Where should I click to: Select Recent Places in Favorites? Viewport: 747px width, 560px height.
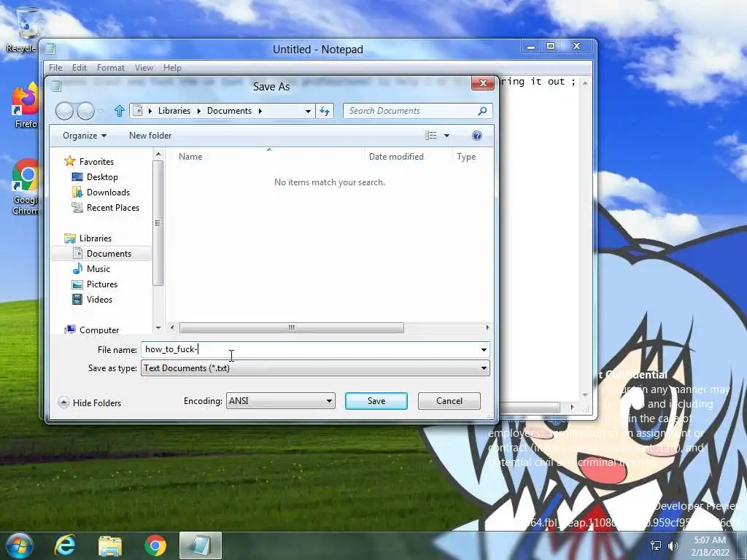113,208
